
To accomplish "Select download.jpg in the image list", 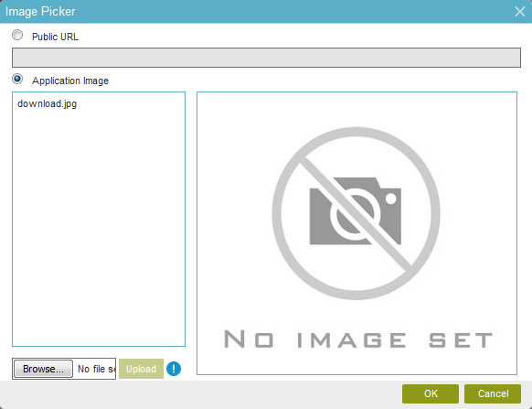I will (48, 103).
